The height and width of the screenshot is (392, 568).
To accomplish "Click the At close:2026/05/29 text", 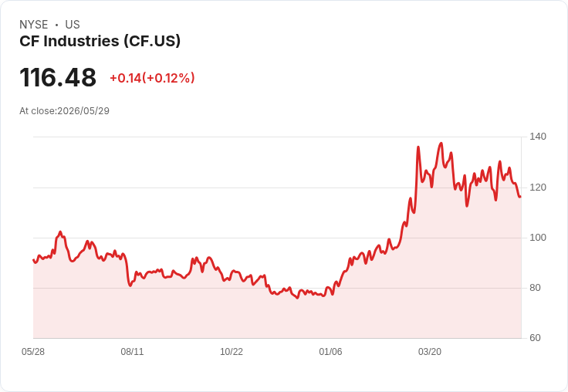I will [x=65, y=111].
